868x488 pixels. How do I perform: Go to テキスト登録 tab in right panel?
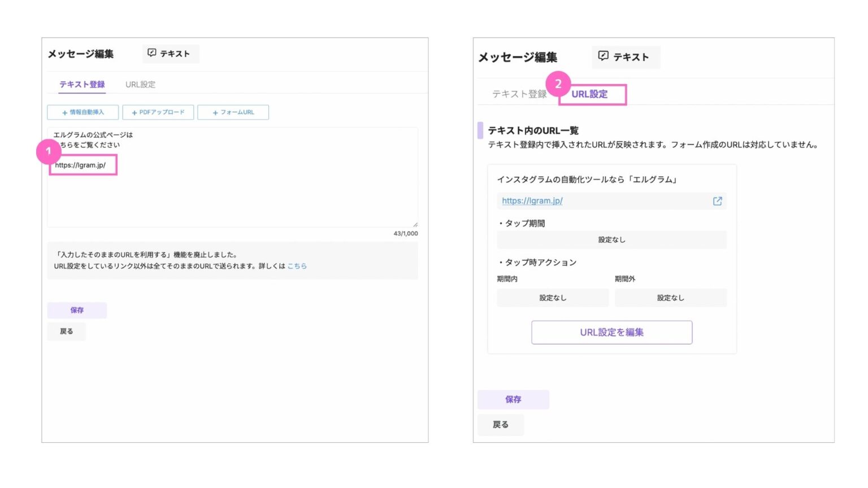point(519,94)
